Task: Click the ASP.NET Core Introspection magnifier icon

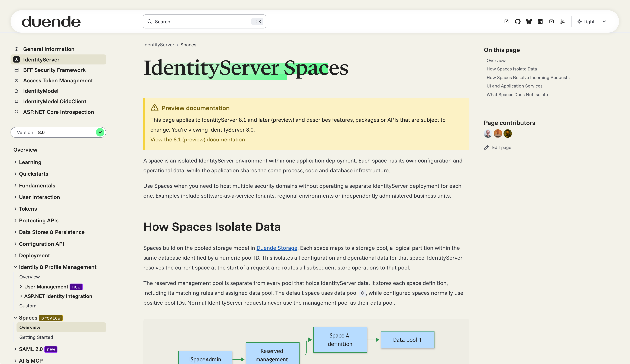Action: [17, 112]
